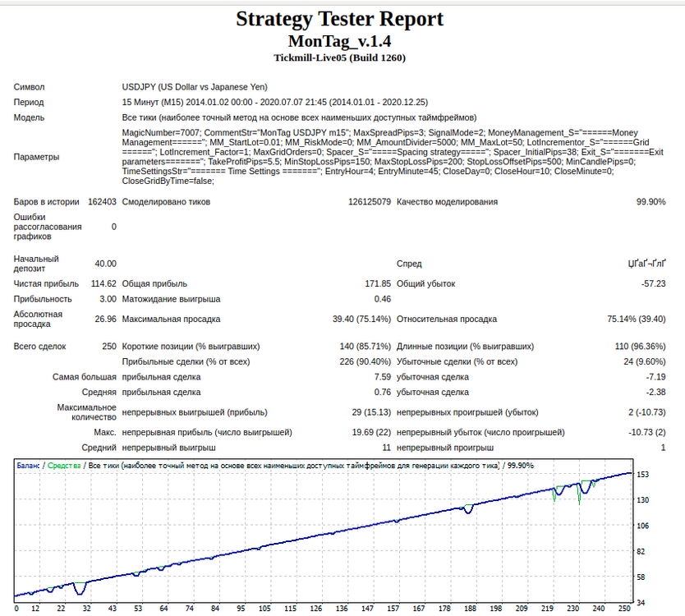Screen dimensions: 685x616
Task: Click net profit value 114.62
Action: click(x=103, y=284)
